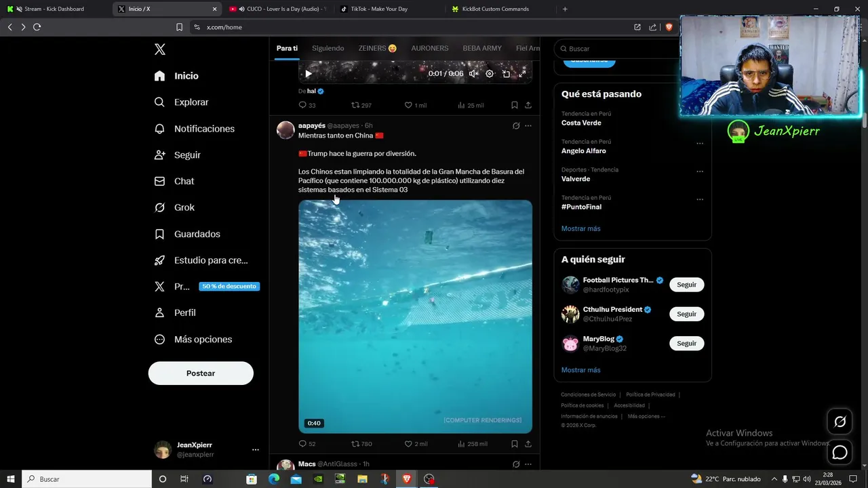Switch to the ZEINERS tab
868x488 pixels.
378,48
